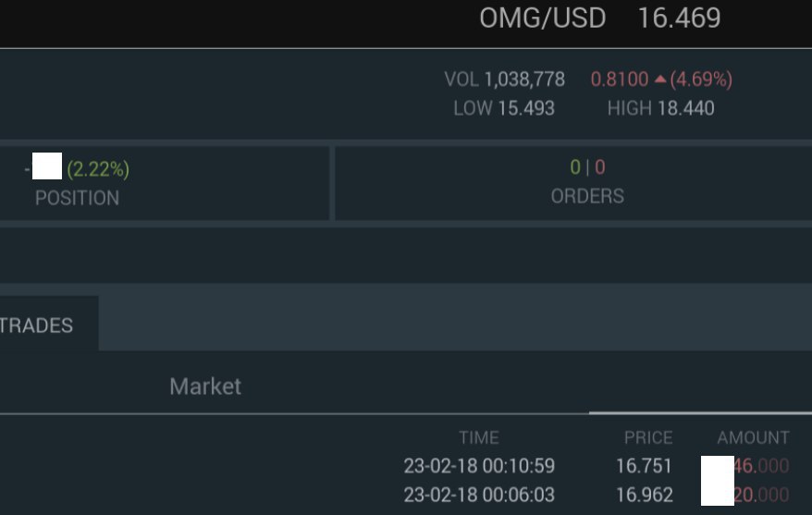Click the red up-arrow change indicator
Viewport: 812px width, 515px height.
pos(660,80)
